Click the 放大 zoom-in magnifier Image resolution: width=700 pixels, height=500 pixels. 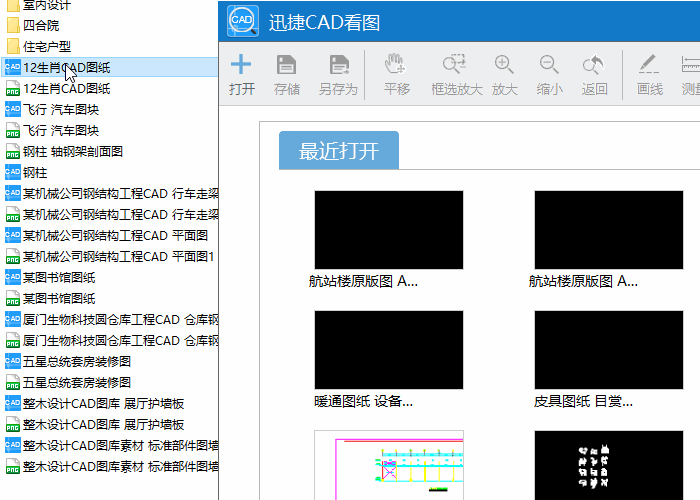[504, 64]
